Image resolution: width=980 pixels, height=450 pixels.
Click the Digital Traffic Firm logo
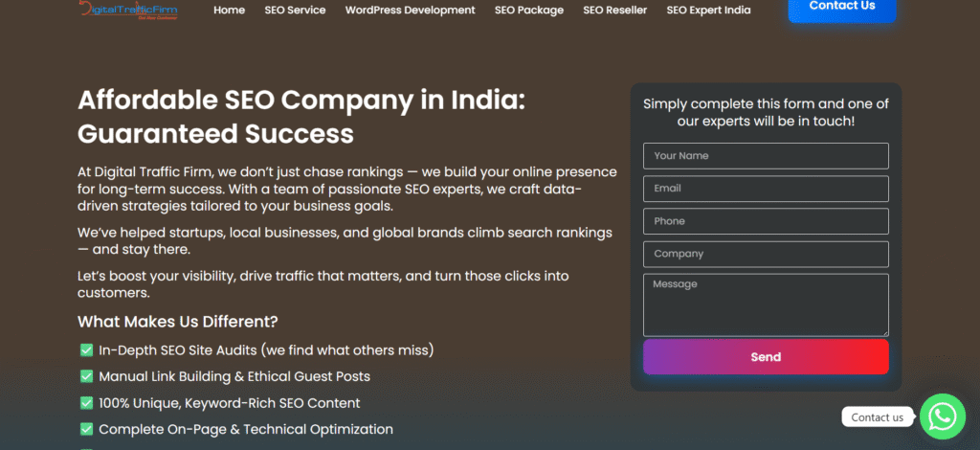pos(128,10)
